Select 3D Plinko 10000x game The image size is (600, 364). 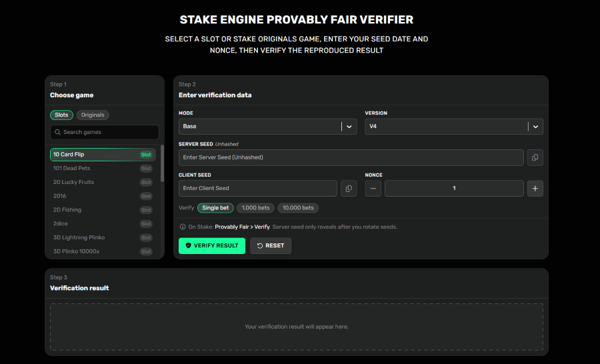(103, 251)
